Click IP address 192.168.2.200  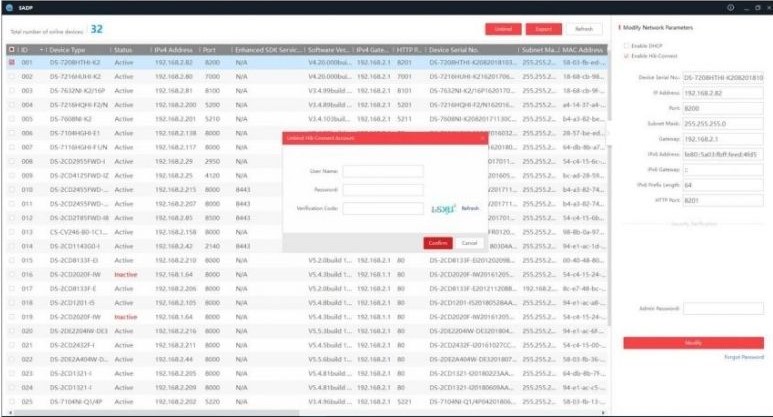pyautogui.click(x=175, y=105)
